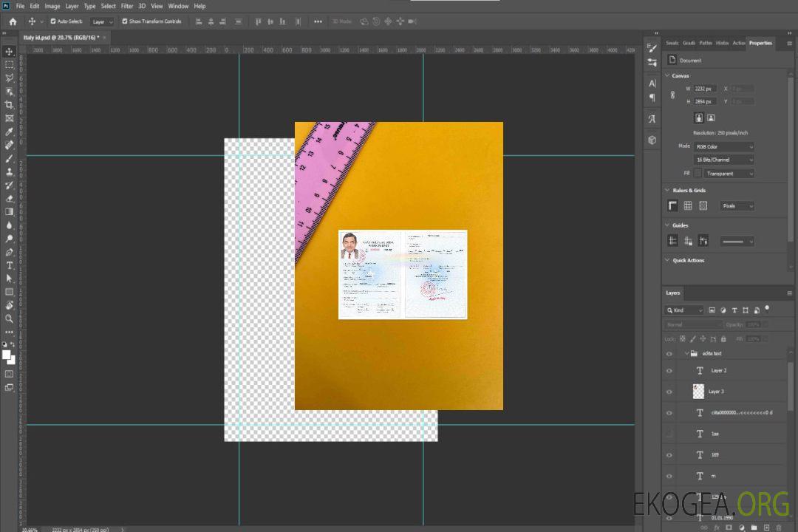Click the lock all layers padlock icon
The width and height of the screenshot is (798, 532).
pyautogui.click(x=723, y=339)
